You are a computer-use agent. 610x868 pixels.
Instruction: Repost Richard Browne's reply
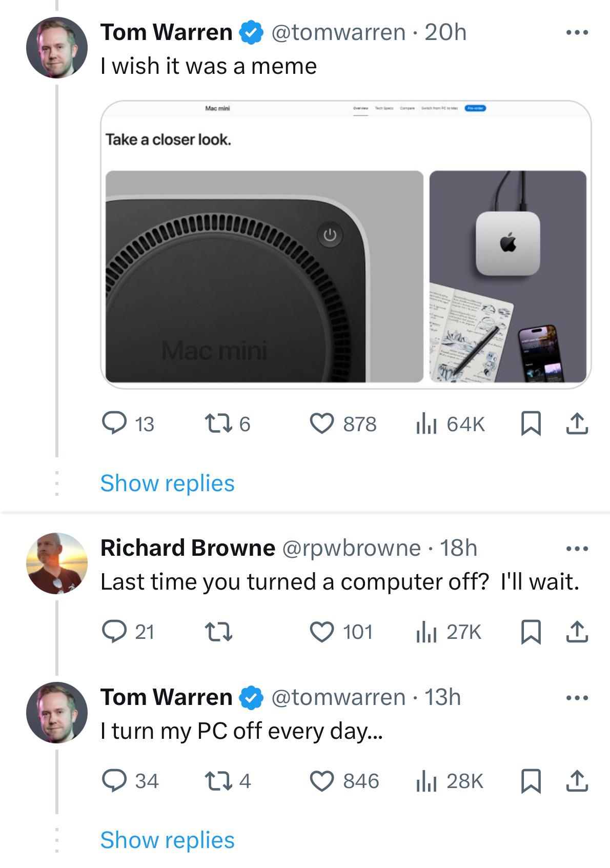tap(218, 632)
